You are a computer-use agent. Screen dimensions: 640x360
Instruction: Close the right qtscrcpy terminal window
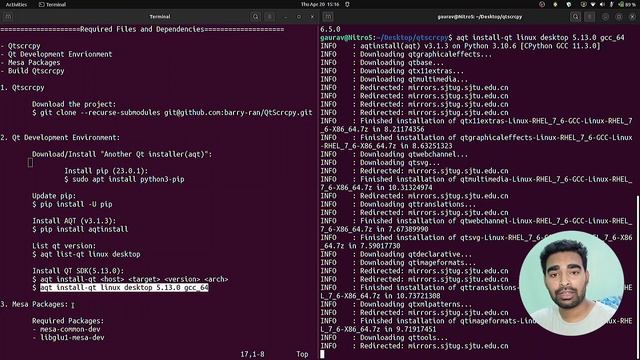(632, 17)
